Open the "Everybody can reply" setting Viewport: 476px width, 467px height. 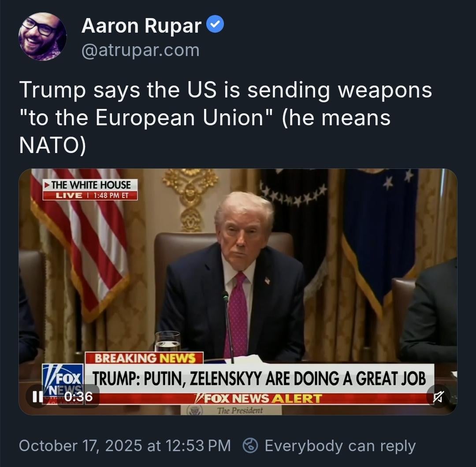coord(340,446)
